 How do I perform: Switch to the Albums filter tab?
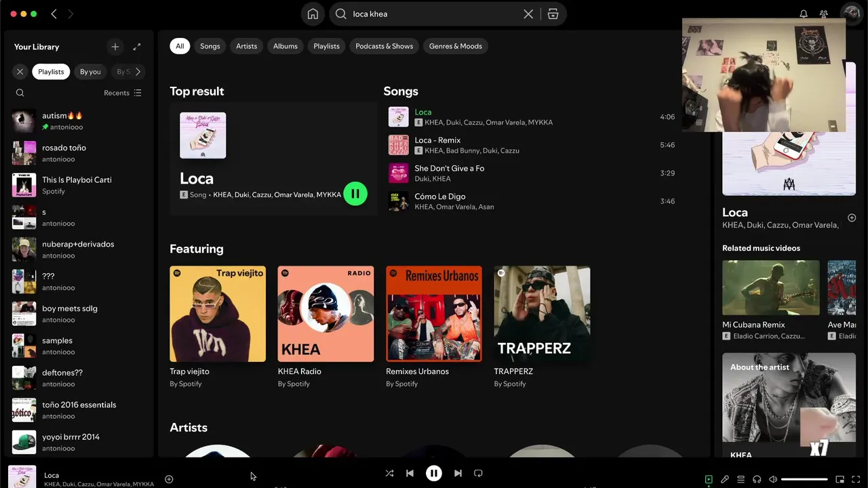pyautogui.click(x=285, y=46)
